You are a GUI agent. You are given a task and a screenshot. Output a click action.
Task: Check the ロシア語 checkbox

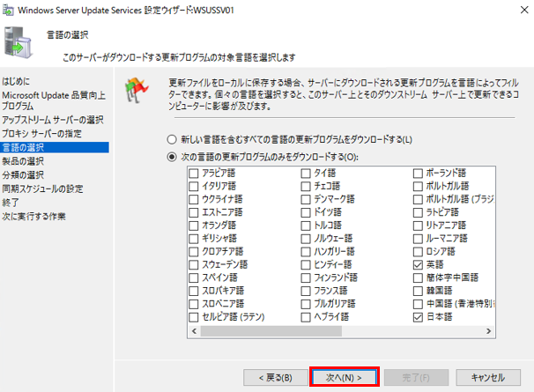click(x=418, y=252)
